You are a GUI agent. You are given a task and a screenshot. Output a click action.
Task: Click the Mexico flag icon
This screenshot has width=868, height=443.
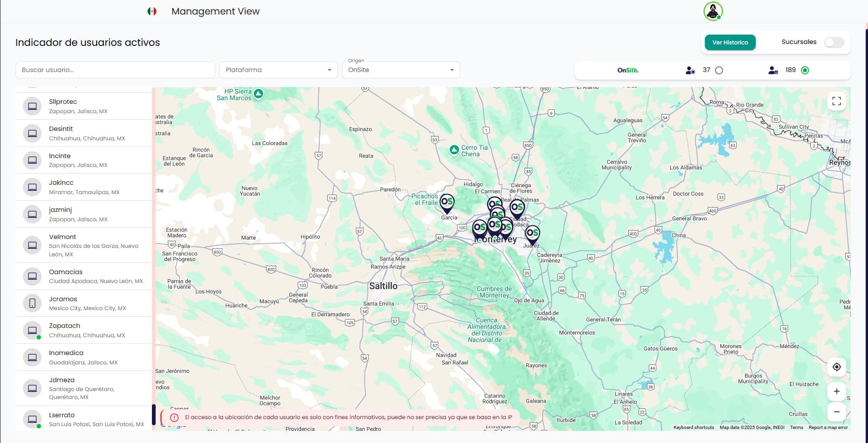pyautogui.click(x=152, y=11)
